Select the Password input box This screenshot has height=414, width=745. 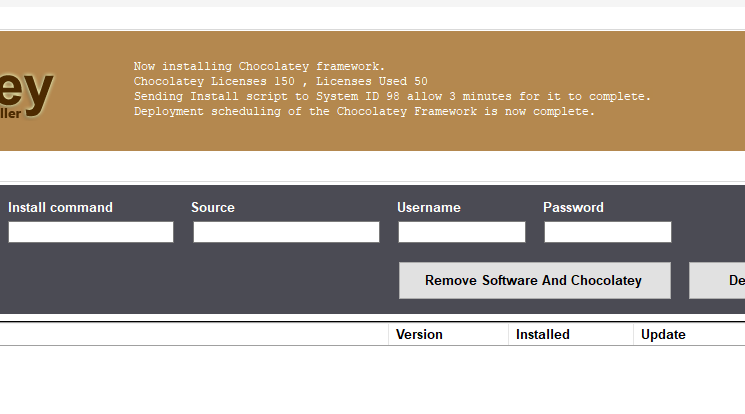[x=607, y=232]
